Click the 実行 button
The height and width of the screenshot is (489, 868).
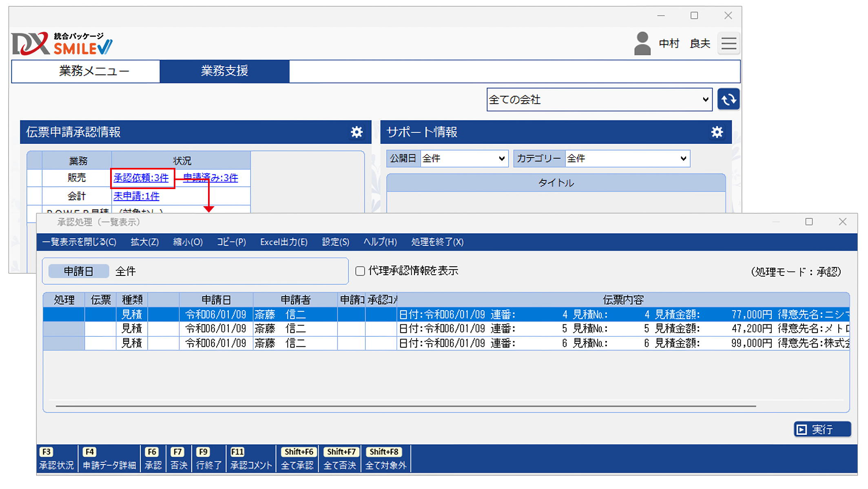(822, 430)
